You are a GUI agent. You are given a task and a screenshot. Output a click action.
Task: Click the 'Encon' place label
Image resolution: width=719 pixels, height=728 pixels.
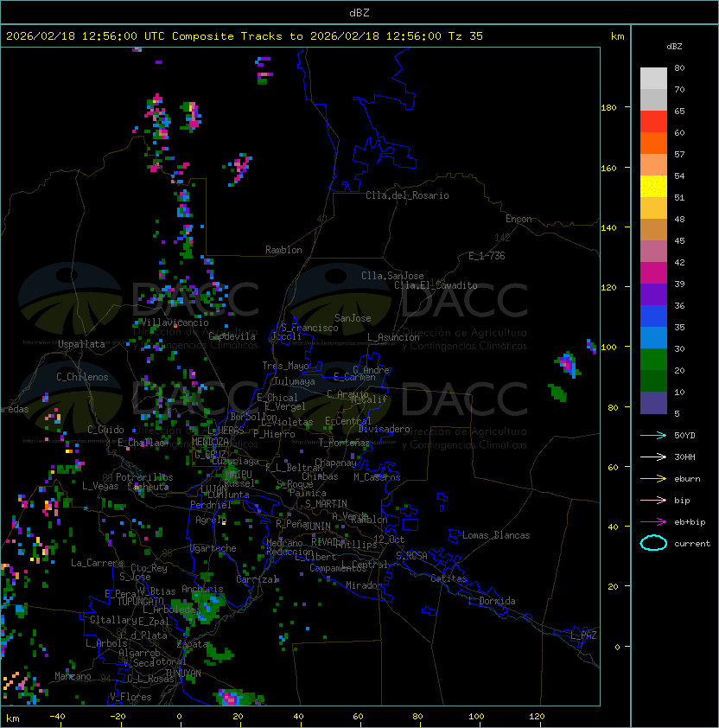[x=519, y=219]
